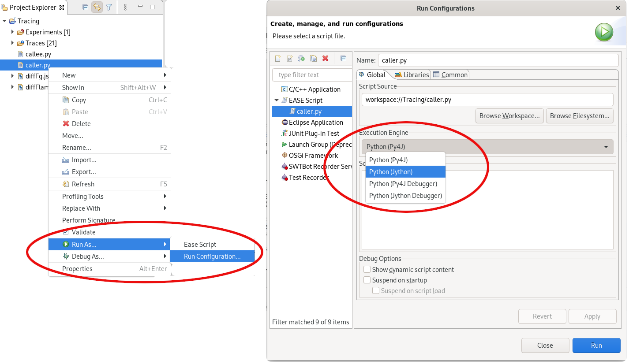Viewport: 629px width, 364px height.
Task: Enable Show dynamic script content
Action: (367, 270)
